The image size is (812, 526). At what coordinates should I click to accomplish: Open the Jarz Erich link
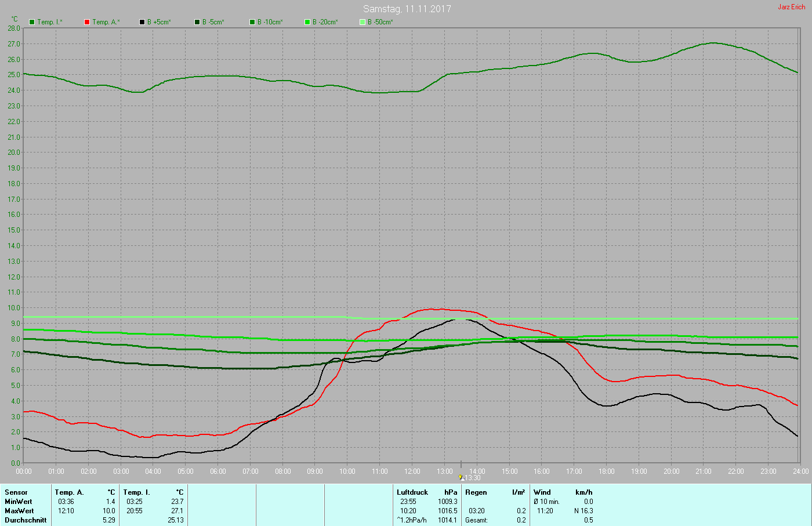[791, 7]
